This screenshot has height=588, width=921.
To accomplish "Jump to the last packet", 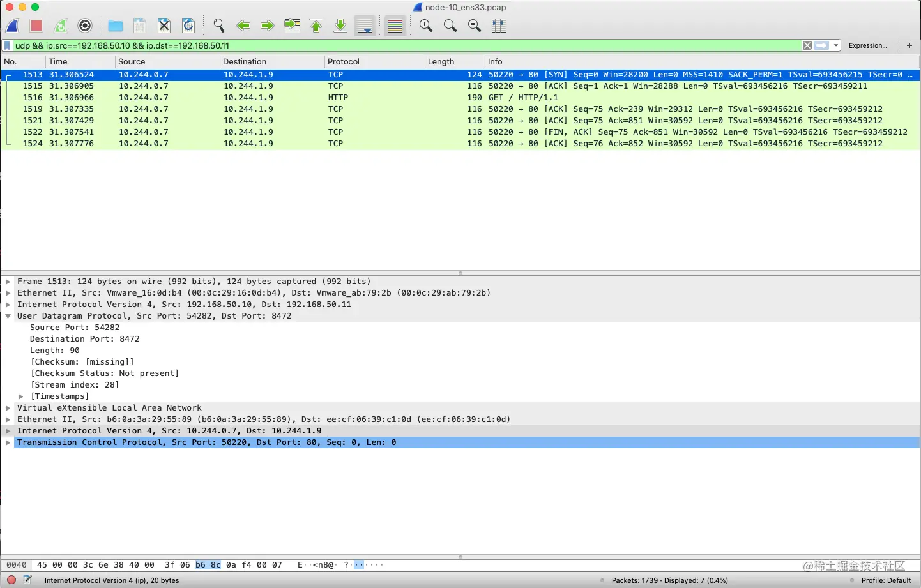I will click(340, 26).
